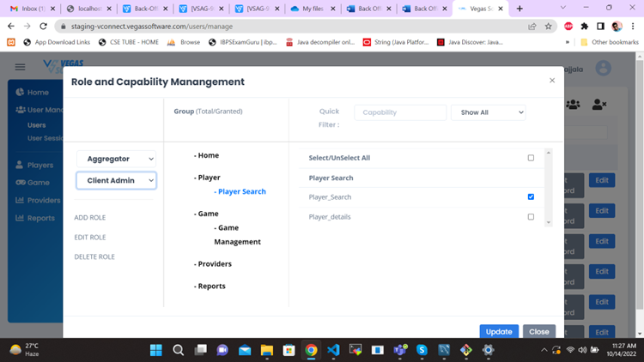
Task: Open Home in the sidebar
Action: (33, 93)
